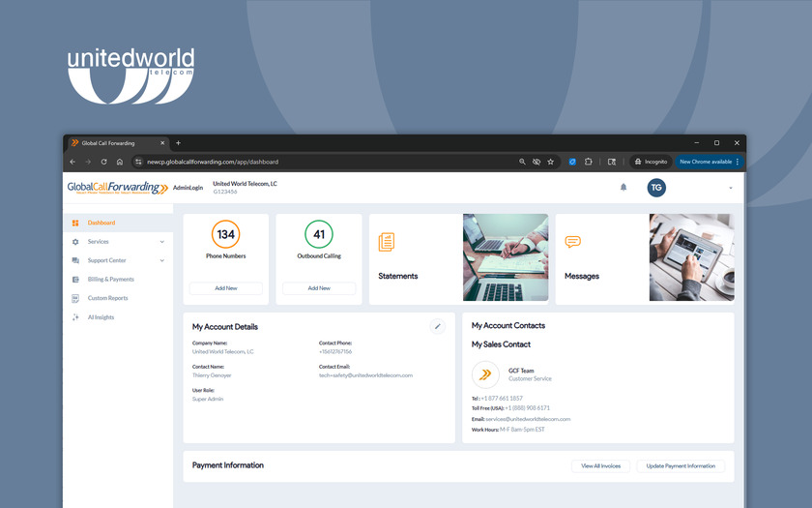Add New under Phone Numbers
This screenshot has height=508, width=812.
[226, 288]
